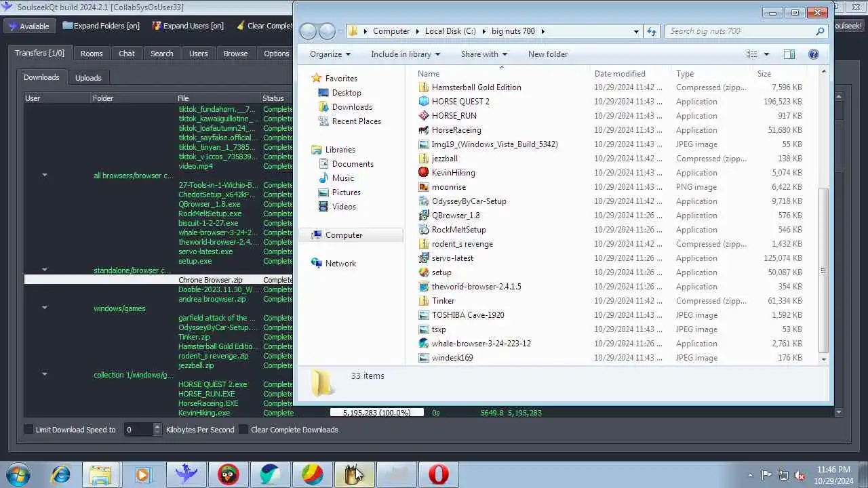This screenshot has width=868, height=488.
Task: Switch to the Chat tab
Action: pyautogui.click(x=127, y=54)
